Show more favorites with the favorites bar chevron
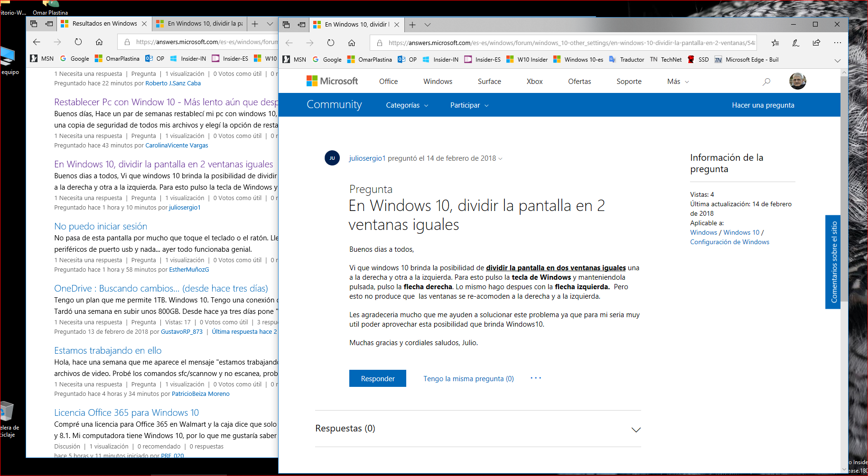The height and width of the screenshot is (476, 868). coord(838,60)
